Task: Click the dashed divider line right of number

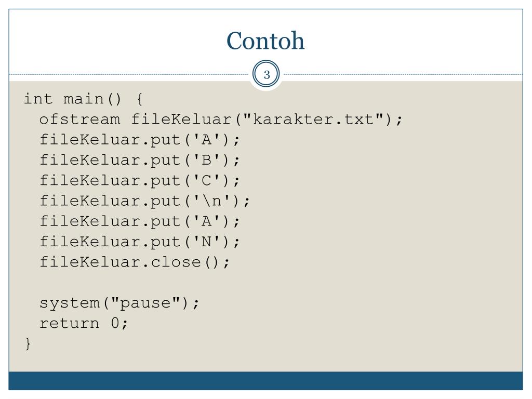Action: coord(403,74)
